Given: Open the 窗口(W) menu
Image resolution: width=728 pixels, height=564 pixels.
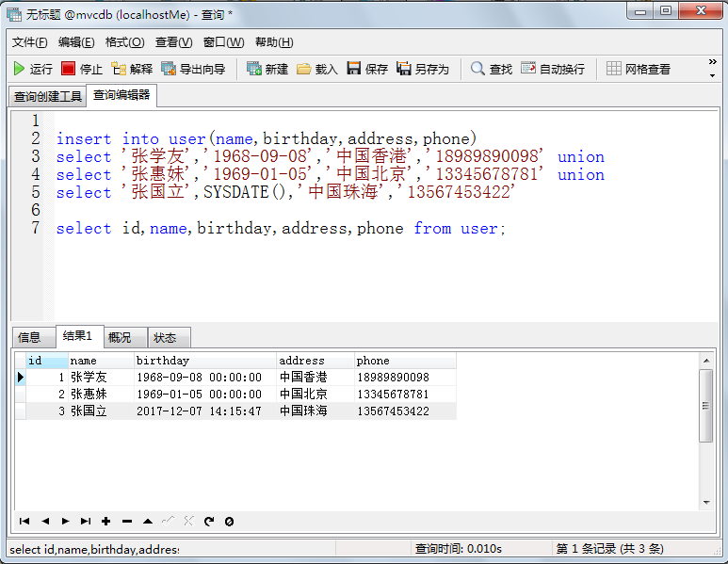Looking at the screenshot, I should [223, 42].
